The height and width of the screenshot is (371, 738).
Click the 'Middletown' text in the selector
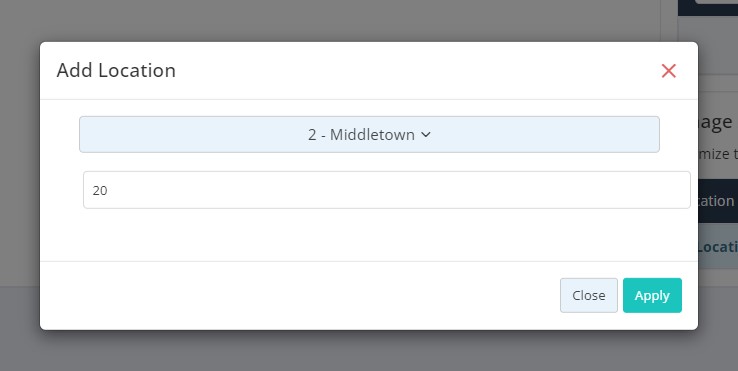point(372,135)
